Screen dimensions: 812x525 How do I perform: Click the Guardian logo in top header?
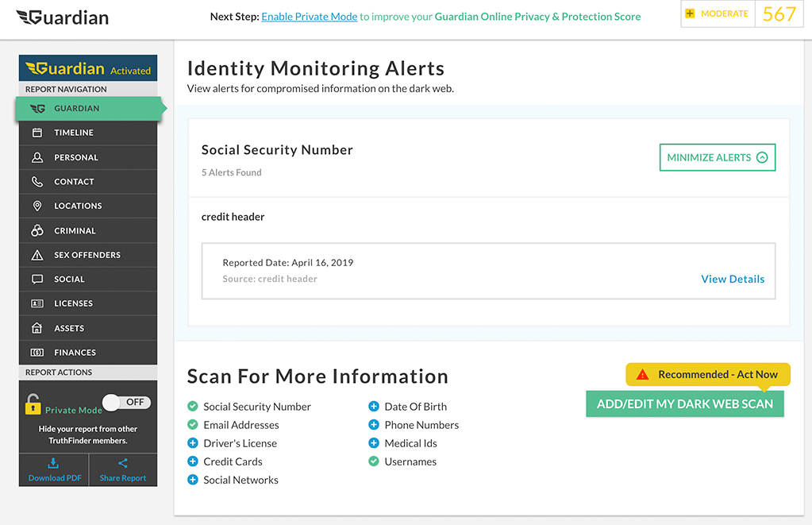coord(63,17)
